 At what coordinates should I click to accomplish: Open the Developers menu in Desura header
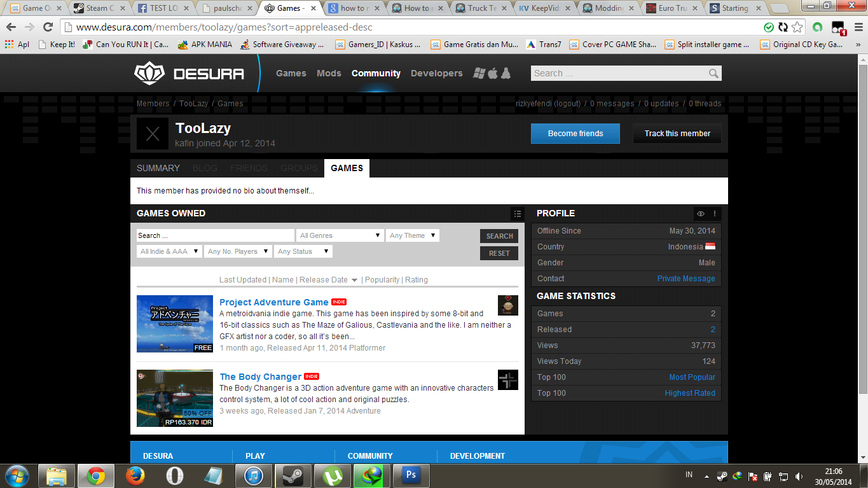[x=437, y=73]
